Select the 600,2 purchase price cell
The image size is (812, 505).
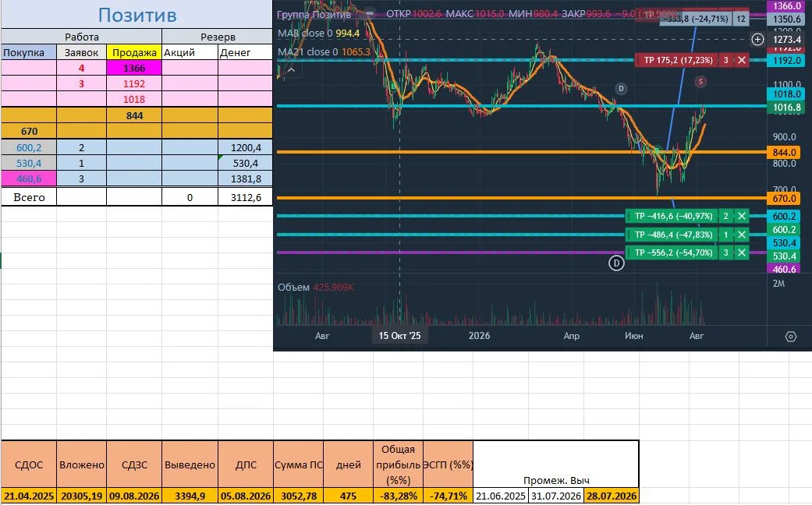click(29, 147)
